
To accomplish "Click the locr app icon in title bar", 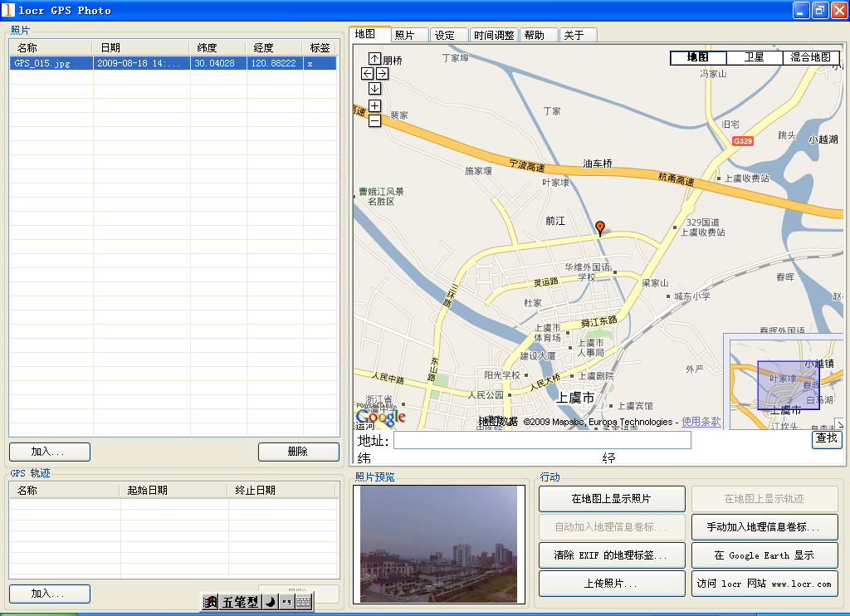I will click(x=7, y=10).
